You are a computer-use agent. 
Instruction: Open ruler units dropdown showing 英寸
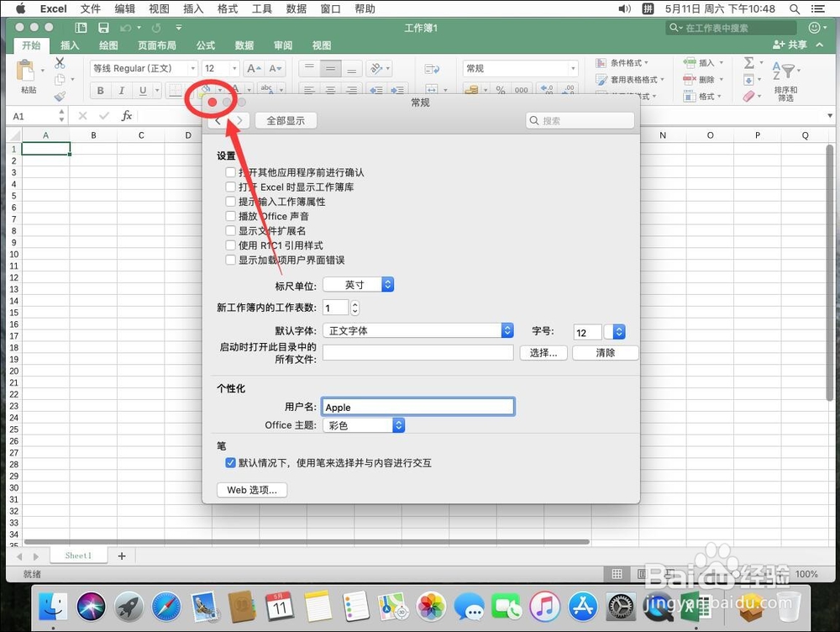pos(359,285)
